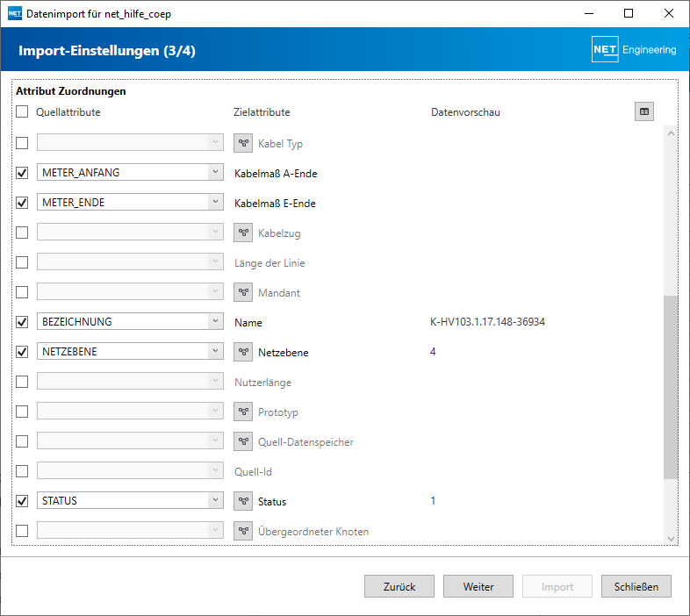Open source dropdown for Quell-Id
The image size is (690, 616).
pyautogui.click(x=130, y=470)
